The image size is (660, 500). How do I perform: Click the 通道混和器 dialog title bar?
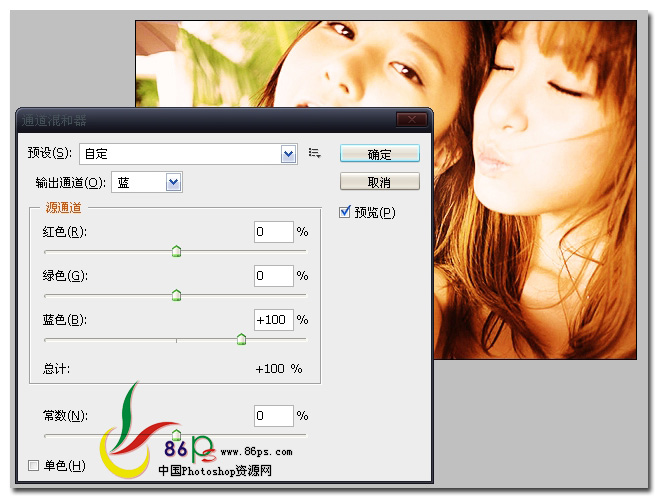(200, 120)
